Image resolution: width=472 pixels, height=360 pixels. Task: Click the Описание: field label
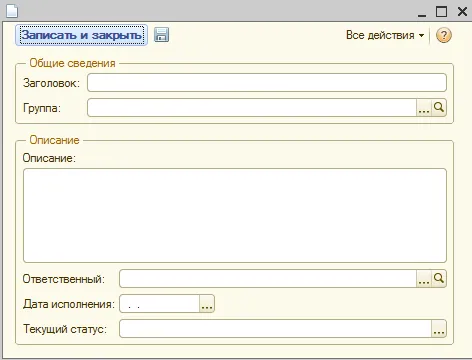click(49, 158)
